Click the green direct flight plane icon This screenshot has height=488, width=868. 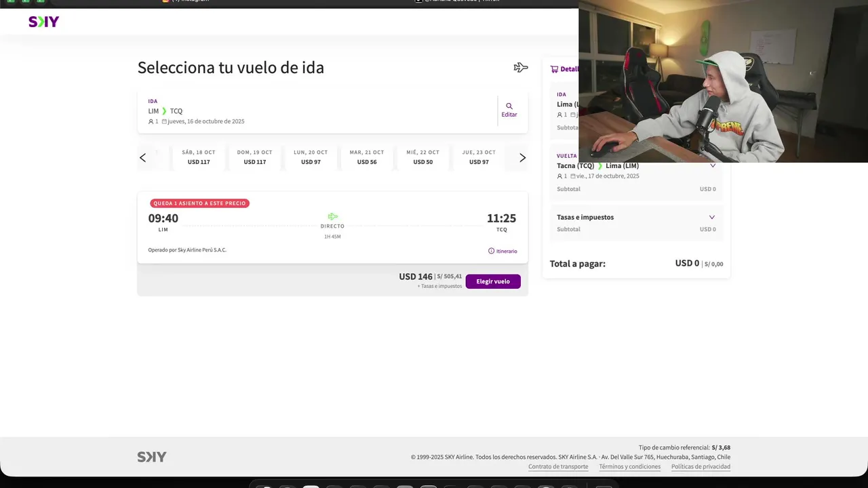point(332,217)
